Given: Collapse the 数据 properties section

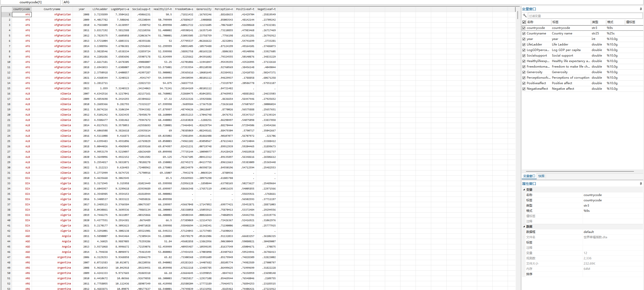Looking at the screenshot, I should [x=524, y=226].
